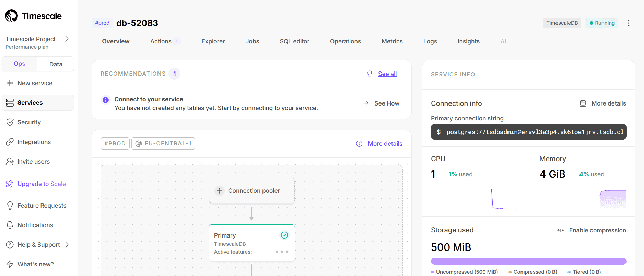This screenshot has width=644, height=276.
Task: Click the See all recommendations link
Action: point(387,74)
